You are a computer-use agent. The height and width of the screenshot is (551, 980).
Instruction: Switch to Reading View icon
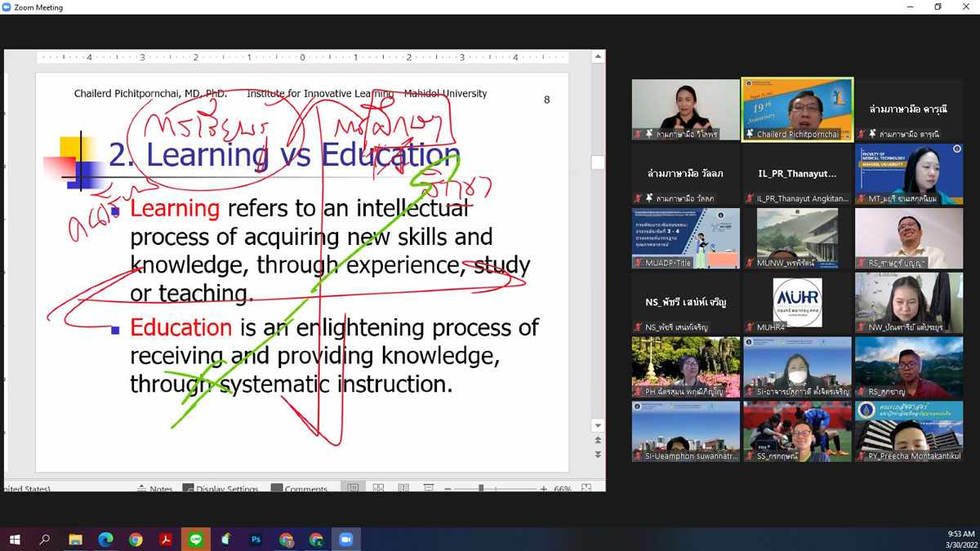pos(403,488)
